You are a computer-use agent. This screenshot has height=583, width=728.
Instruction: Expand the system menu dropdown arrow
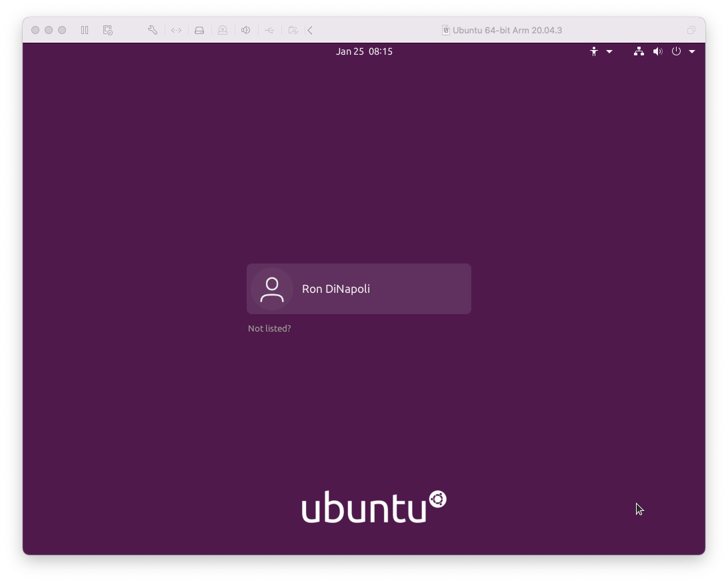click(692, 51)
